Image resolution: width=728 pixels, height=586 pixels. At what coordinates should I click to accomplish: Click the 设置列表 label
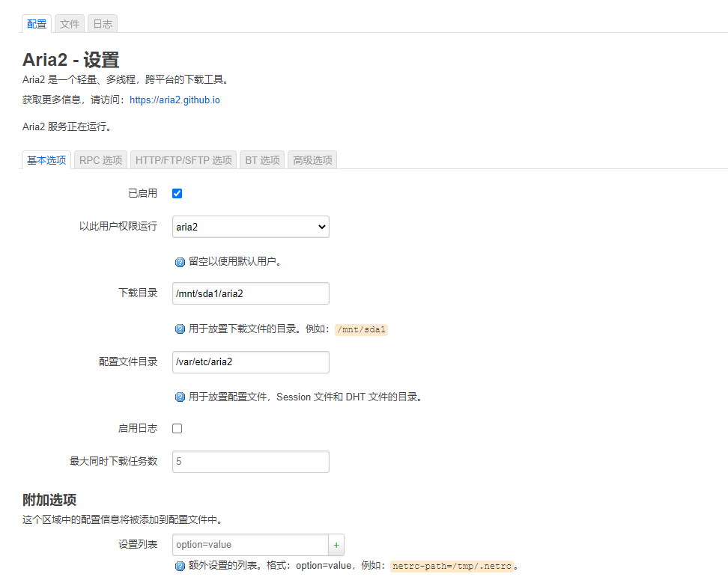pyautogui.click(x=138, y=544)
